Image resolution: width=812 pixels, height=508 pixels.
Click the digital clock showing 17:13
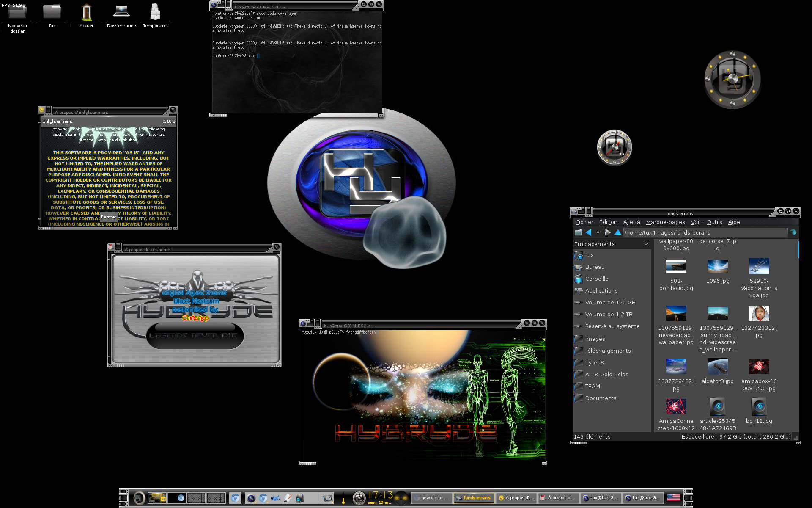pos(381,495)
